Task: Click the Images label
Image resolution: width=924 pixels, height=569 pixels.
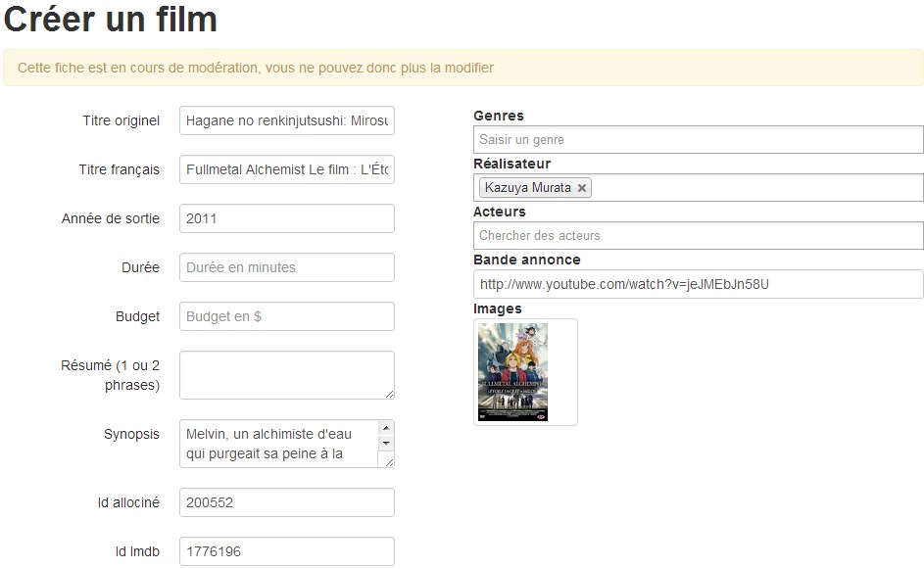Action: [498, 308]
